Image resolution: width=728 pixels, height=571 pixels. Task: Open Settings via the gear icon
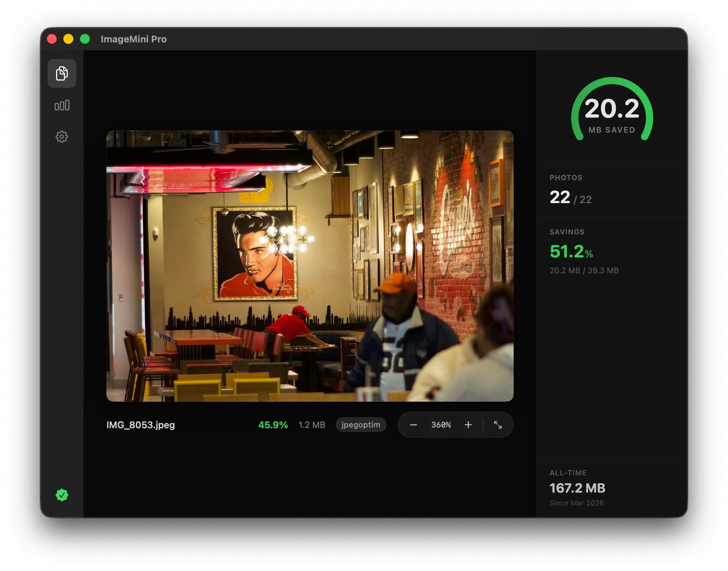tap(62, 136)
